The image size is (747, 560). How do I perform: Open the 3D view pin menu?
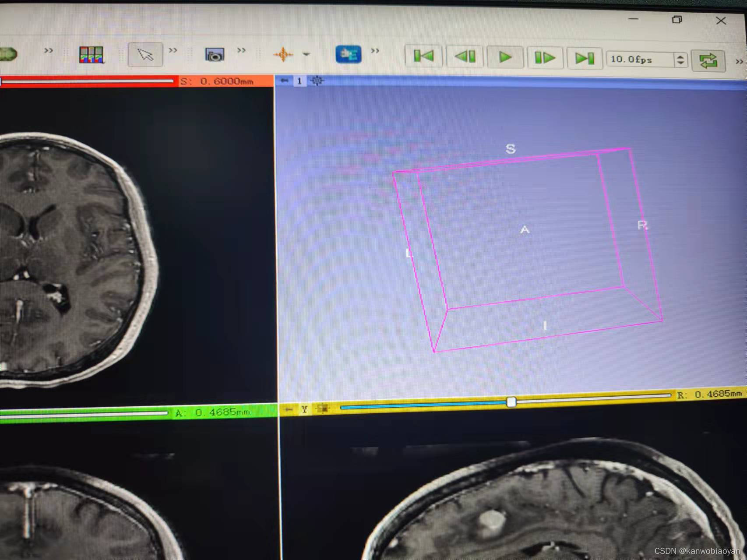click(284, 81)
